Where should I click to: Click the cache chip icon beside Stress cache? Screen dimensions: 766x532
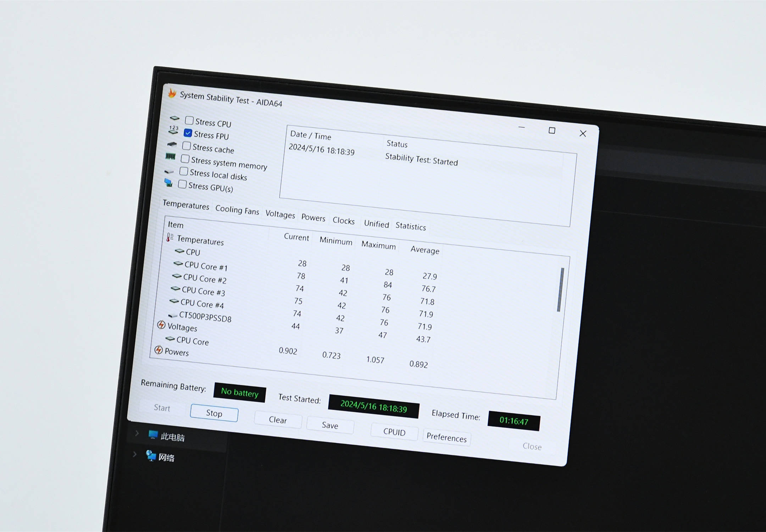click(x=172, y=144)
